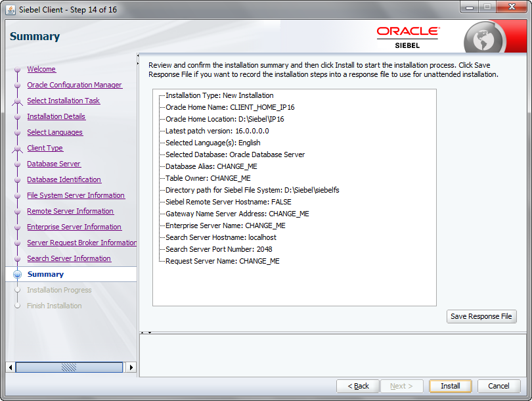
Task: Select 'Oracle Home Location' row
Action: pyautogui.click(x=225, y=119)
